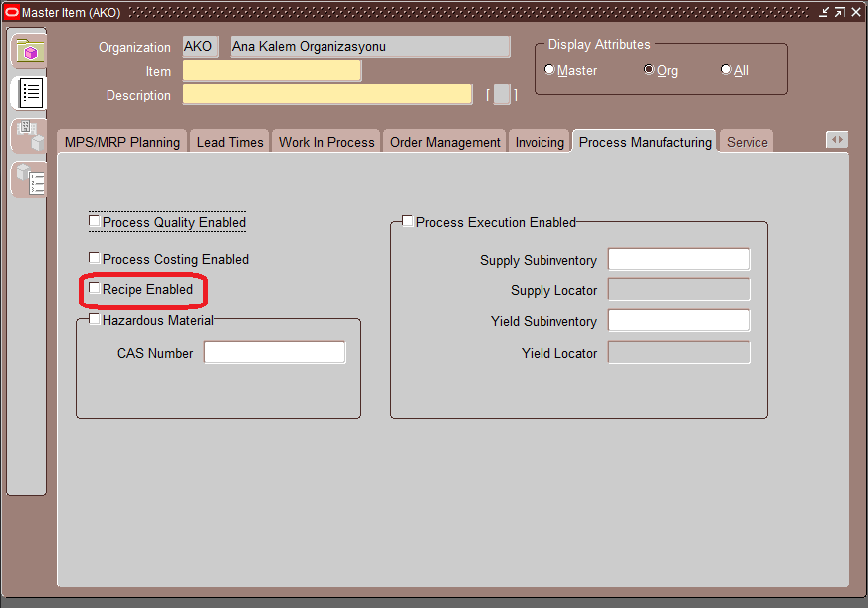Open the Work In Process tab
868x608 pixels.
pyautogui.click(x=326, y=141)
